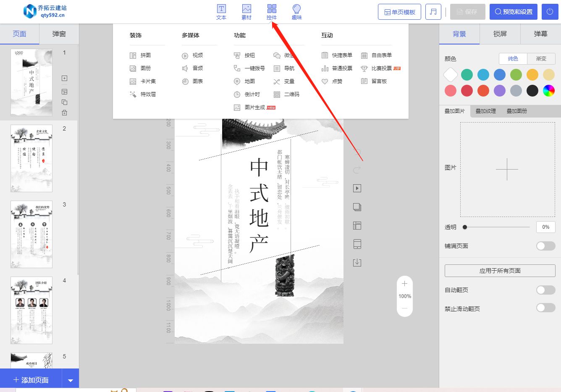Click the grid layout icon beside canvas

357,226
